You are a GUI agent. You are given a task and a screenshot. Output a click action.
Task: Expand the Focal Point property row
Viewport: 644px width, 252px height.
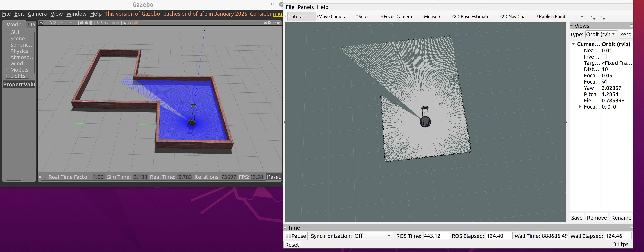click(x=580, y=107)
